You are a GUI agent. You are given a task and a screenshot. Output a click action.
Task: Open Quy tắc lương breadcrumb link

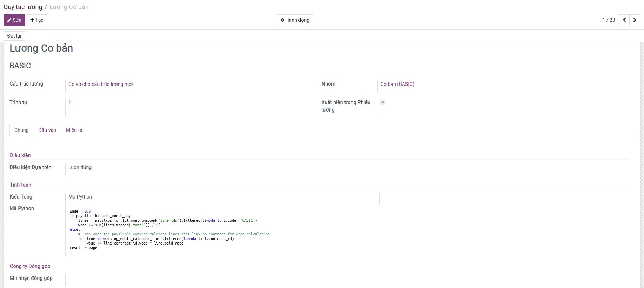coord(23,7)
